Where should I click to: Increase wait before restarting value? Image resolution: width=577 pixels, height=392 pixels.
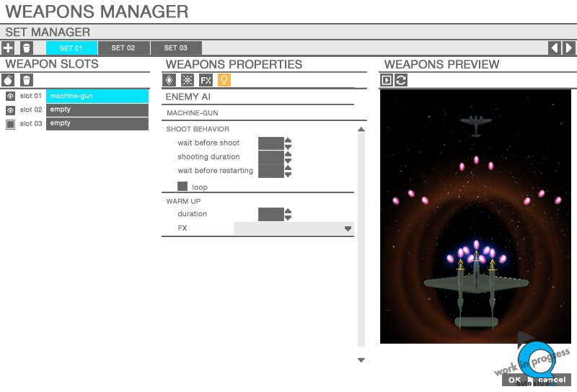coord(288,168)
